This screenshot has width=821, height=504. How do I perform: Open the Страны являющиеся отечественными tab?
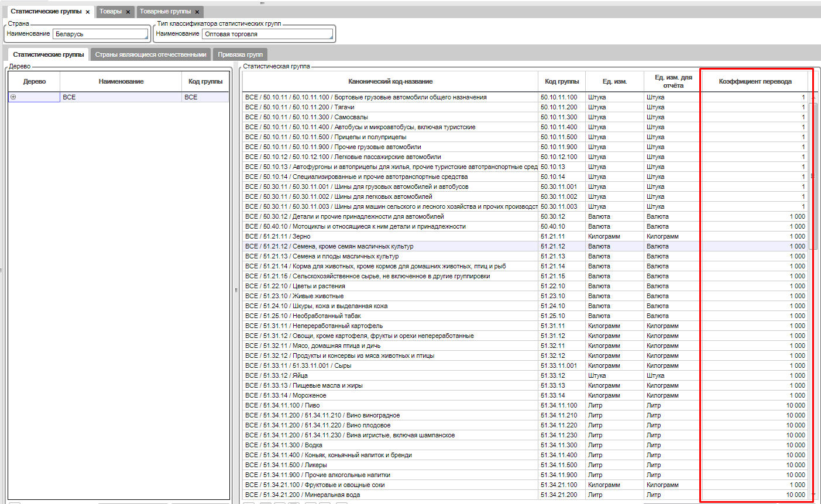150,54
